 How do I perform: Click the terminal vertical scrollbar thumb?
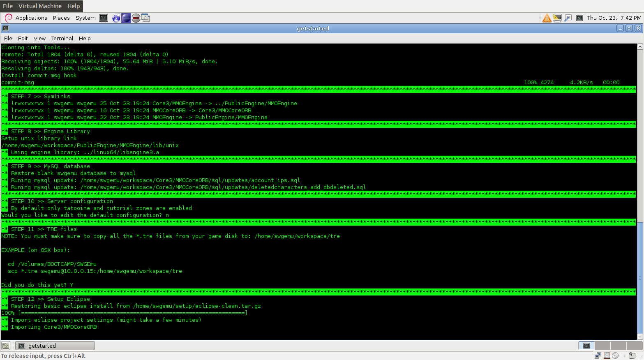point(640,278)
